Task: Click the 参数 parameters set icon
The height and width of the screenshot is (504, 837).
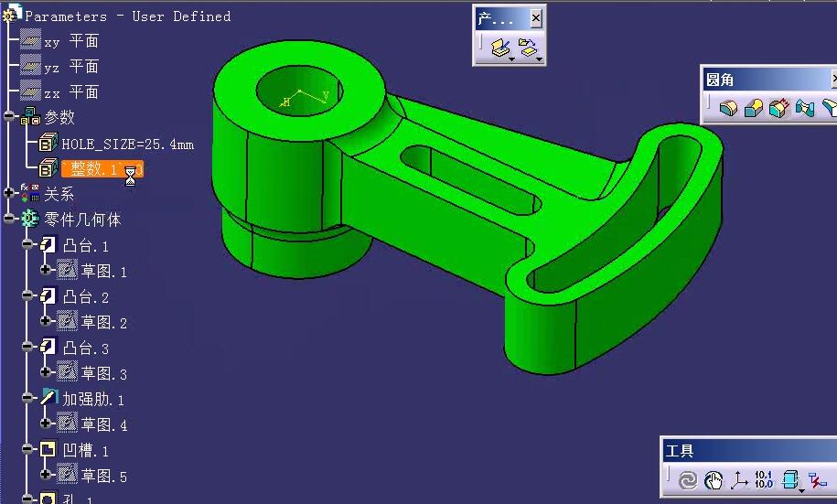Action: (x=30, y=116)
